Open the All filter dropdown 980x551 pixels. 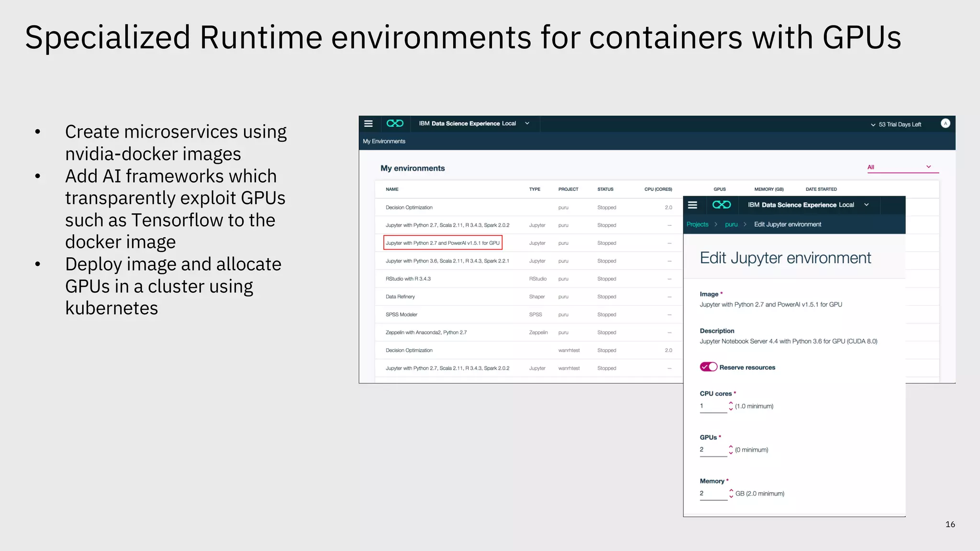(903, 167)
